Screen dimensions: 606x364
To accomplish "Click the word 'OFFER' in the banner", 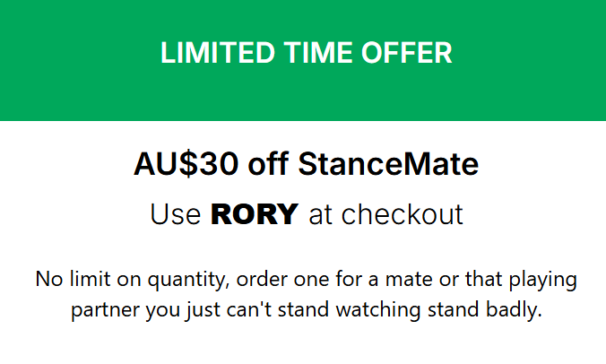I will tap(407, 53).
